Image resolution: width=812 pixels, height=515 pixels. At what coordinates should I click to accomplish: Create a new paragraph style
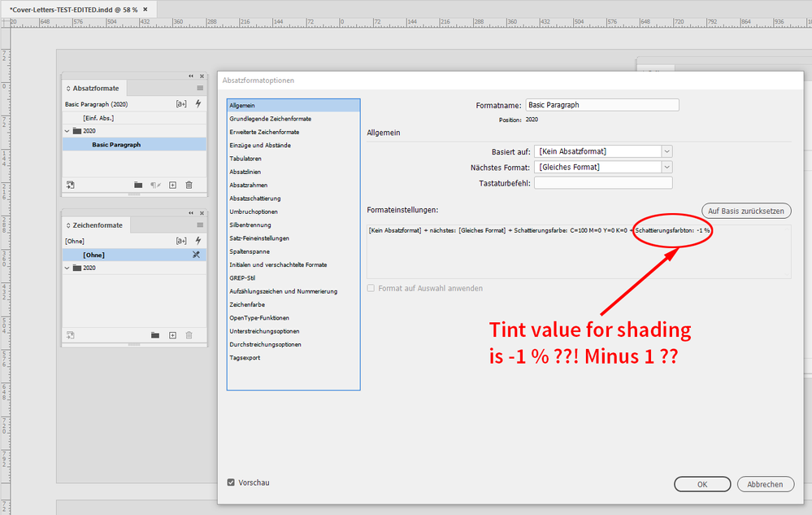coord(173,184)
